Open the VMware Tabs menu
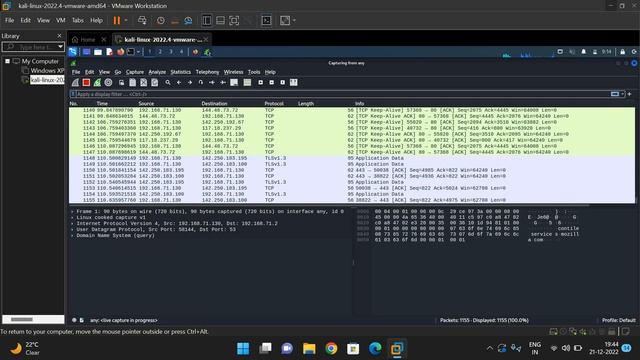The width and height of the screenshot is (640, 360). (x=78, y=20)
